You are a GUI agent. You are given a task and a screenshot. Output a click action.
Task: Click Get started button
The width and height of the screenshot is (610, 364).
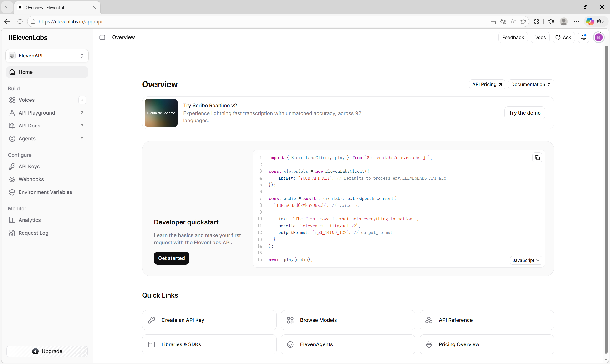click(172, 258)
